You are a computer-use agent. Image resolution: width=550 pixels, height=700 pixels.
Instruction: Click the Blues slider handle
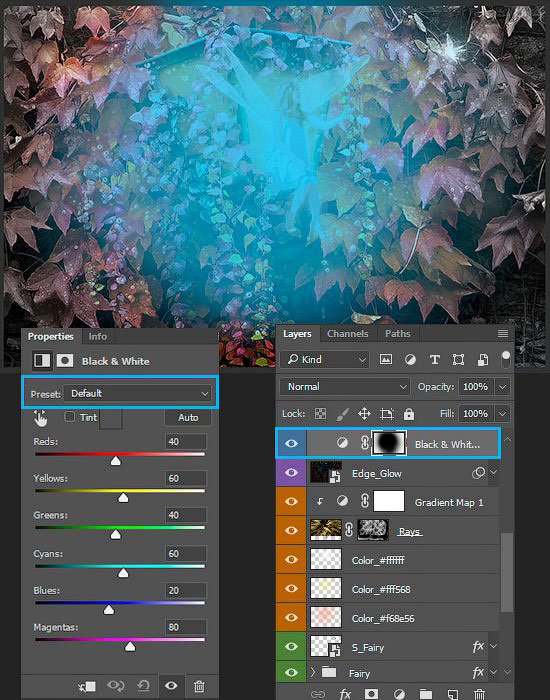(109, 610)
